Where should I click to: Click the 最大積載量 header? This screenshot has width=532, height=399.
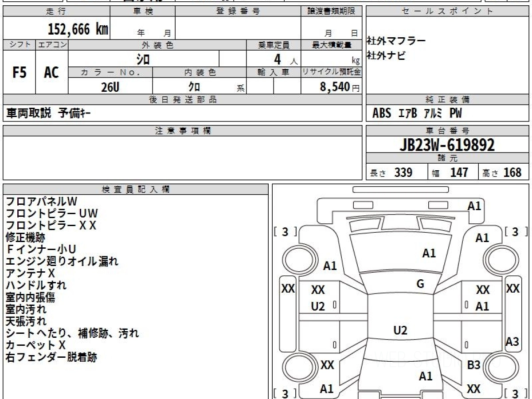(x=332, y=45)
